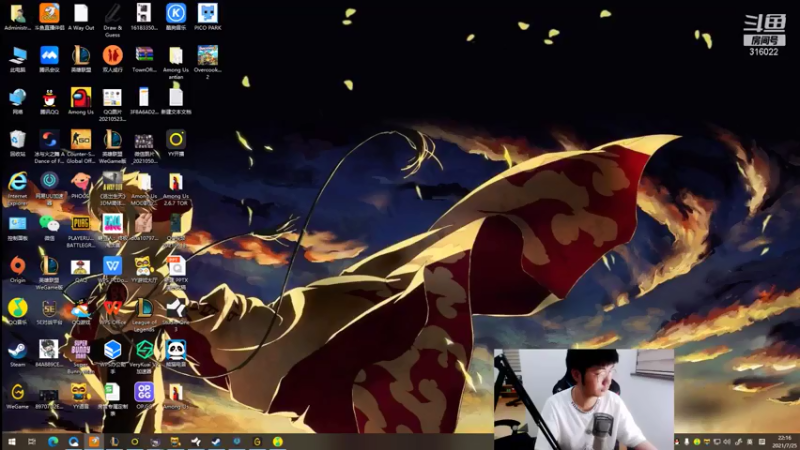The width and height of the screenshot is (800, 450).
Task: Launch the WeGame desktop icon
Action: tap(17, 392)
